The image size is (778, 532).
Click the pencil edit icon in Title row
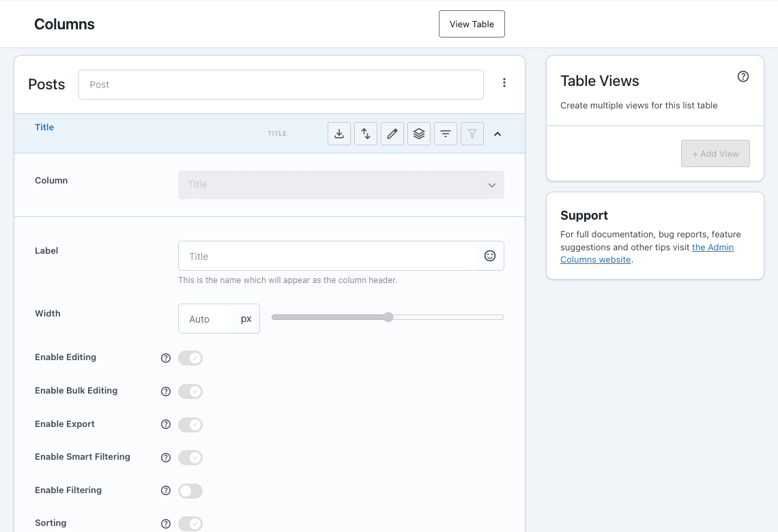coord(392,134)
